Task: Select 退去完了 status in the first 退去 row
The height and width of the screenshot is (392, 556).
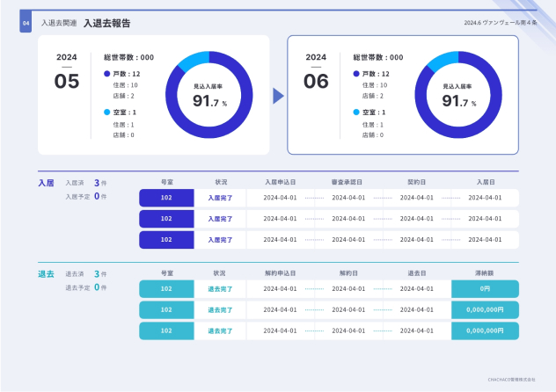Action: click(220, 288)
